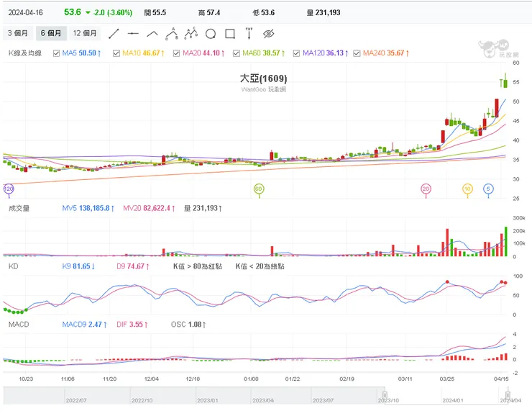Click the left handle of range navigator

(385, 395)
